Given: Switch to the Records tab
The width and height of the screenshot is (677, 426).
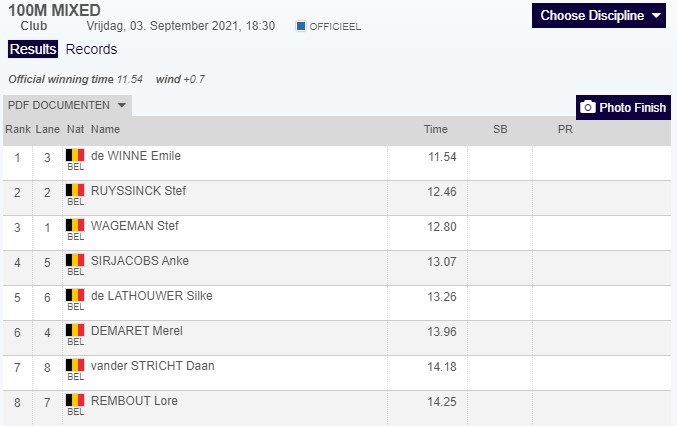Looking at the screenshot, I should tap(91, 49).
